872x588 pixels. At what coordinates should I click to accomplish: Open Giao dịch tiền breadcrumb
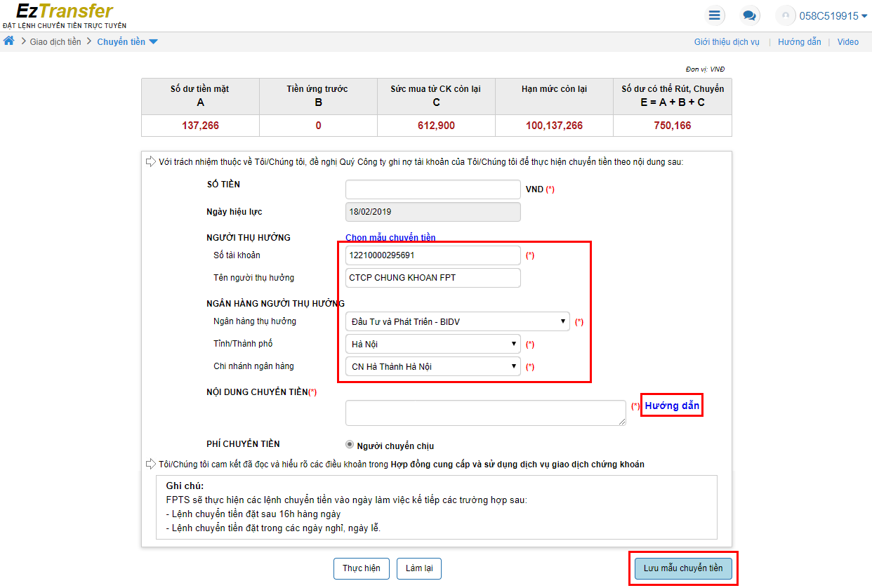pos(55,42)
